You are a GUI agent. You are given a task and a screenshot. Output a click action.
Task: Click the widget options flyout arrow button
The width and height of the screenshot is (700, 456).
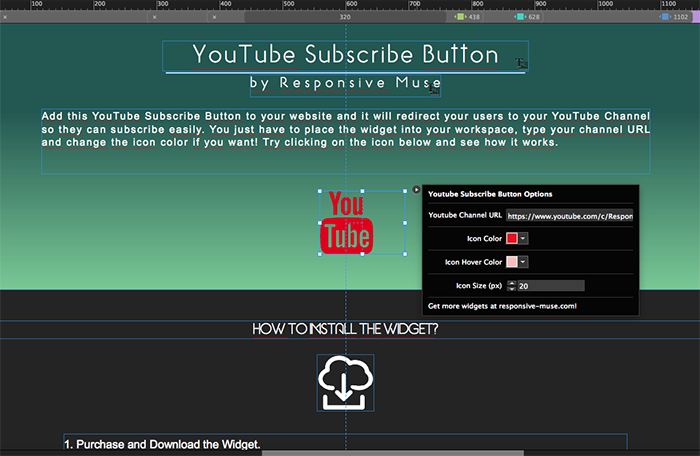tap(416, 189)
